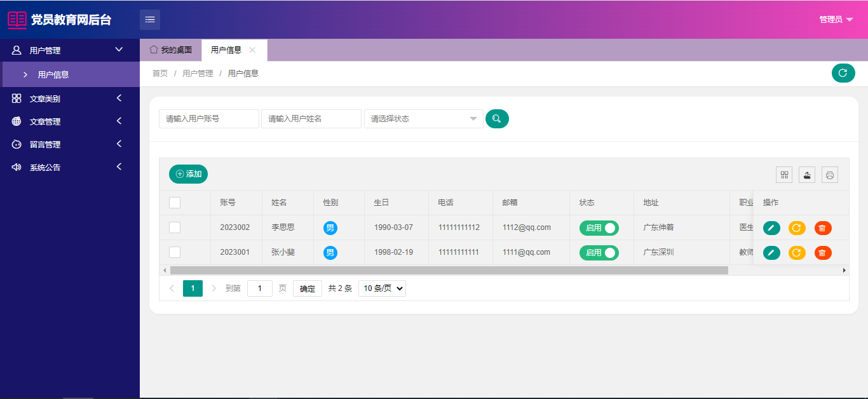Image resolution: width=868 pixels, height=399 pixels.
Task: Click the speaker icon beside 系统公告
Action: pos(17,167)
